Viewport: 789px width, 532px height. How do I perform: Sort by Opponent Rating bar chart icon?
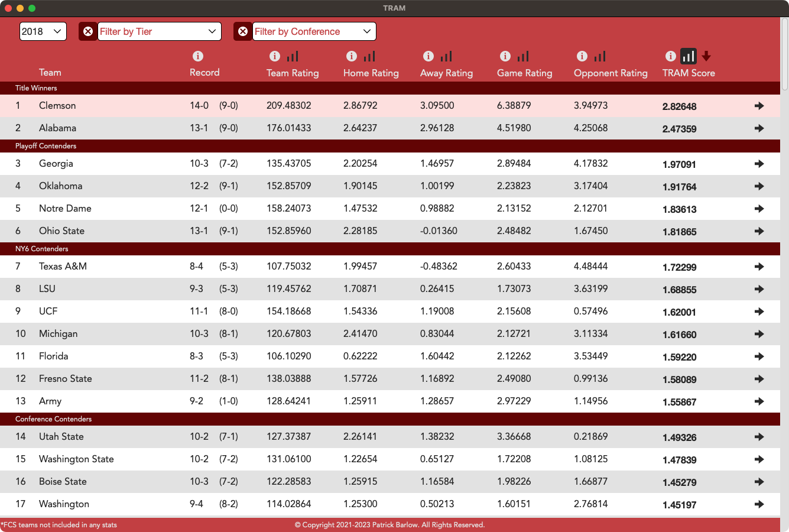coord(600,56)
